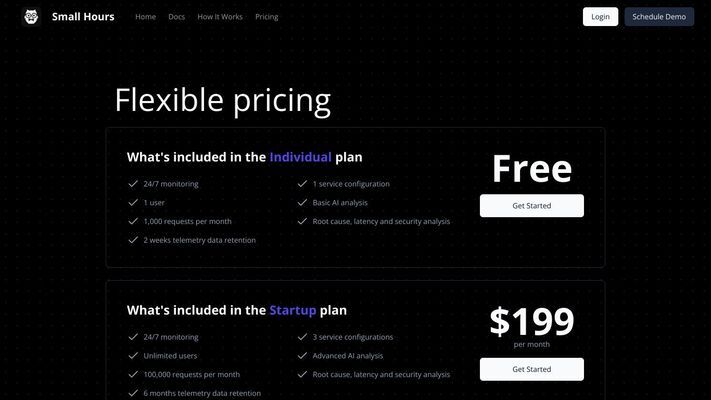This screenshot has width=711, height=400.
Task: Click the Small Hours owl logo
Action: point(31,17)
